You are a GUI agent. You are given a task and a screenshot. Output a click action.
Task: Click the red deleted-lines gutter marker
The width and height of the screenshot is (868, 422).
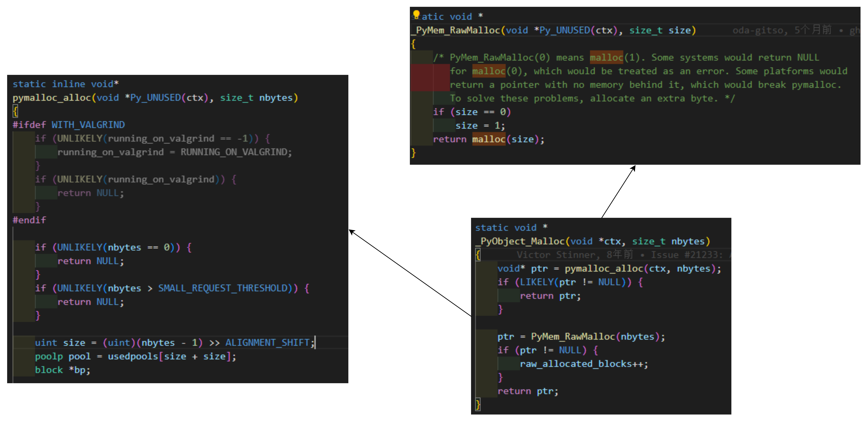(422, 78)
